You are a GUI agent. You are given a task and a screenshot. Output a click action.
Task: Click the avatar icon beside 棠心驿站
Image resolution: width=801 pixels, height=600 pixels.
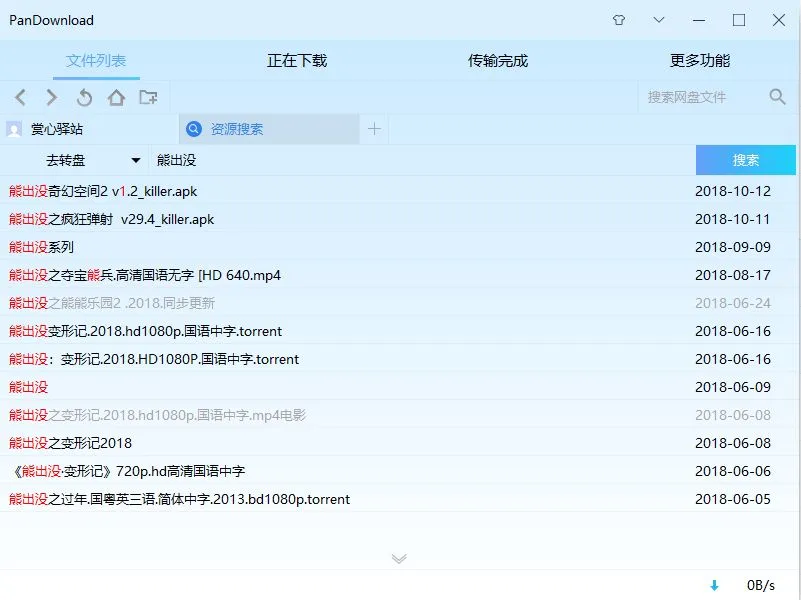pyautogui.click(x=14, y=129)
